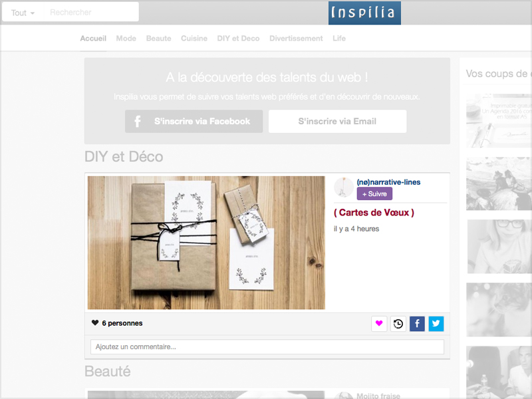Open the Divertissement section
This screenshot has height=399, width=532.
coord(296,39)
